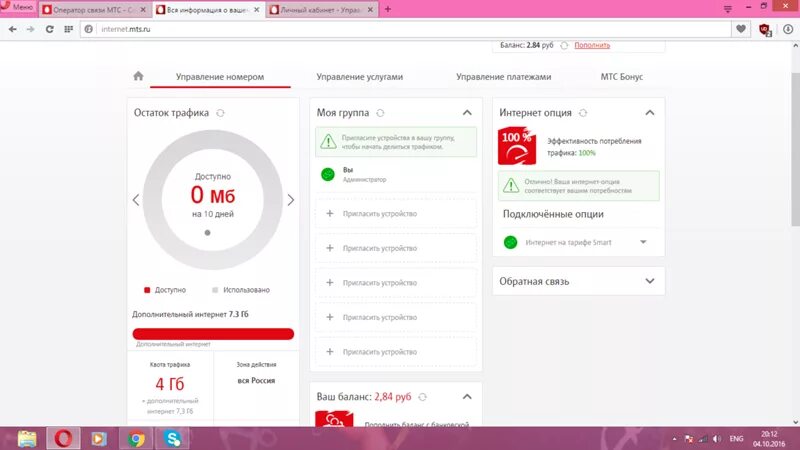The image size is (800, 450).
Task: Click the carousel dot under traffic chart
Action: [207, 233]
